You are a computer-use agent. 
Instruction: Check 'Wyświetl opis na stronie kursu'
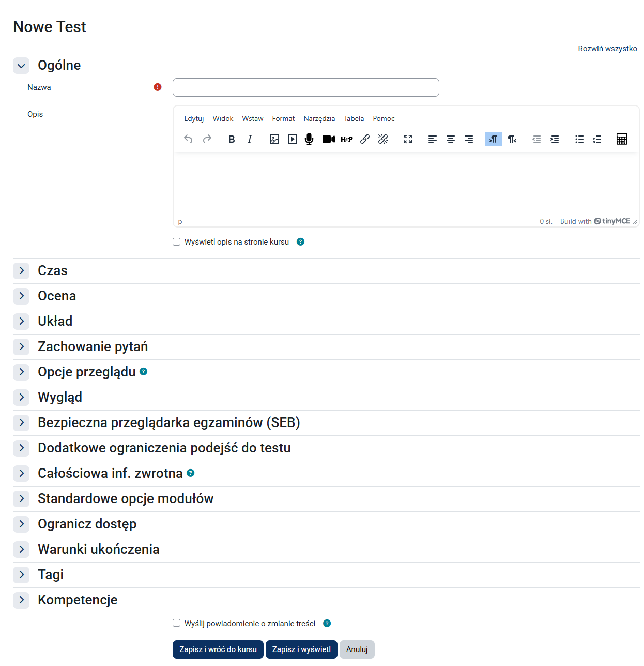176,241
